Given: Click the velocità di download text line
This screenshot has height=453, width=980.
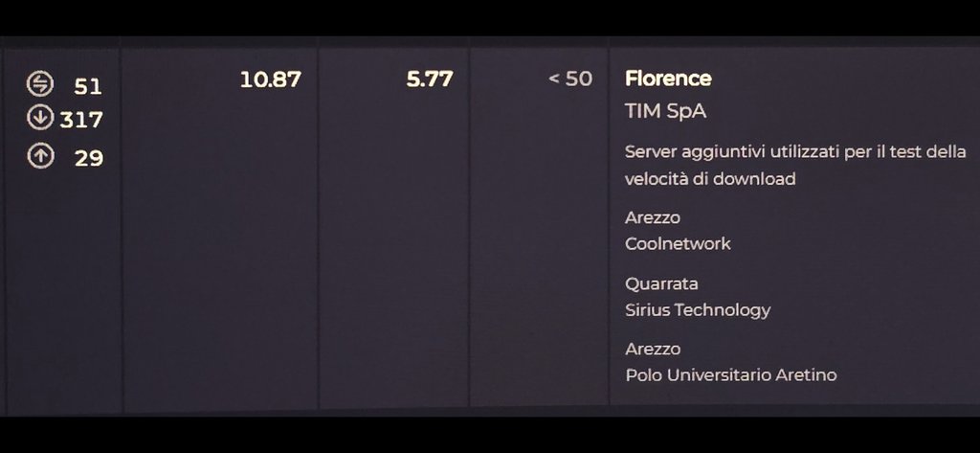Looking at the screenshot, I should click(710, 179).
